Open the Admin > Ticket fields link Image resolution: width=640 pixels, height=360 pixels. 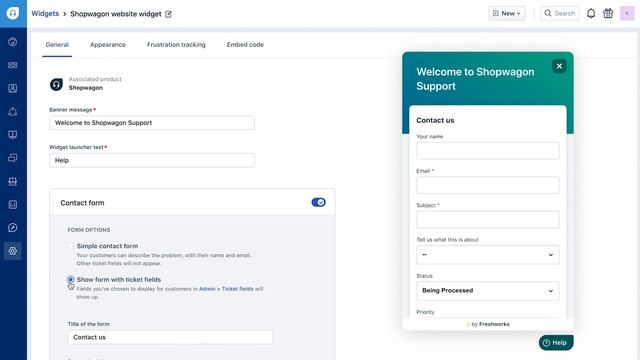226,289
